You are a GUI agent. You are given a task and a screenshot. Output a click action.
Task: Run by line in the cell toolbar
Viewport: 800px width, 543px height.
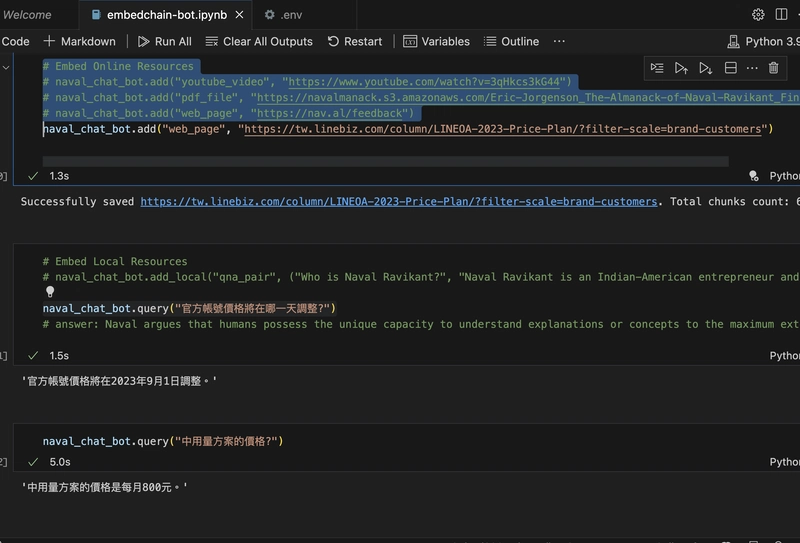coord(657,68)
